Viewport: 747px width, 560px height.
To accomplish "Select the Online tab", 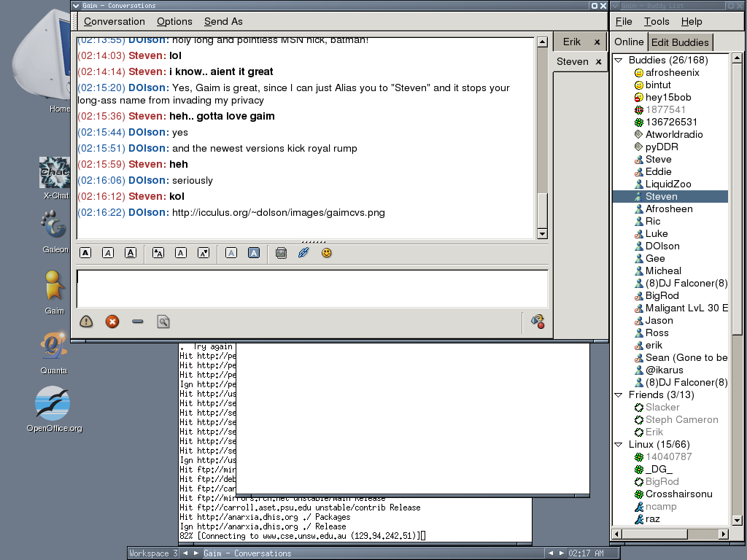I will pyautogui.click(x=629, y=42).
